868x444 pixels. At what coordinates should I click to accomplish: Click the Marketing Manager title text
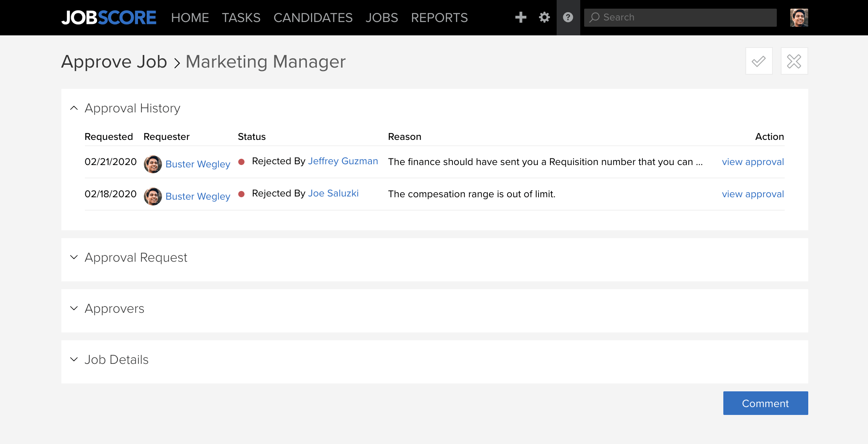click(x=266, y=62)
